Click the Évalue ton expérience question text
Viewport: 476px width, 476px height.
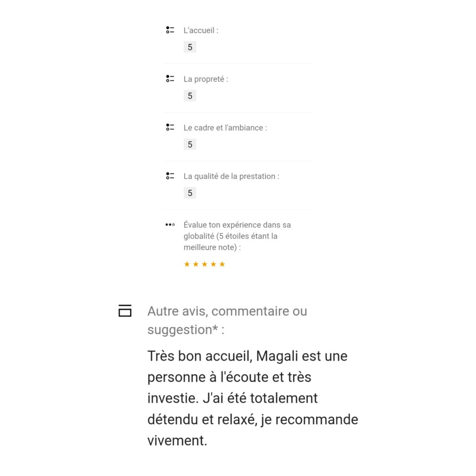237,236
